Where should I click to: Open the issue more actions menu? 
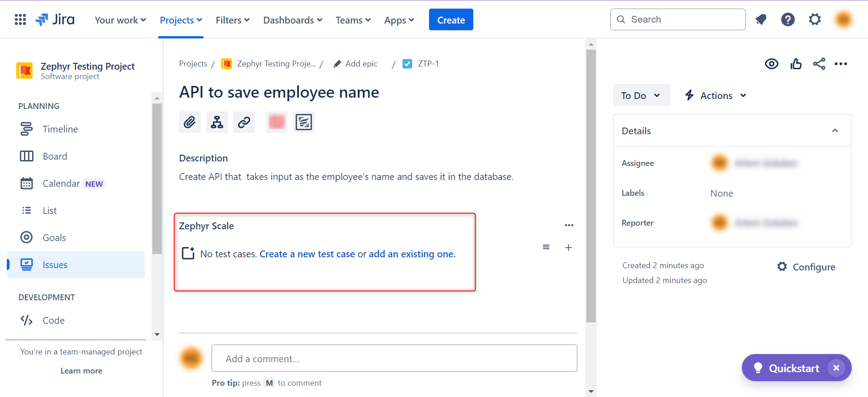(x=841, y=64)
